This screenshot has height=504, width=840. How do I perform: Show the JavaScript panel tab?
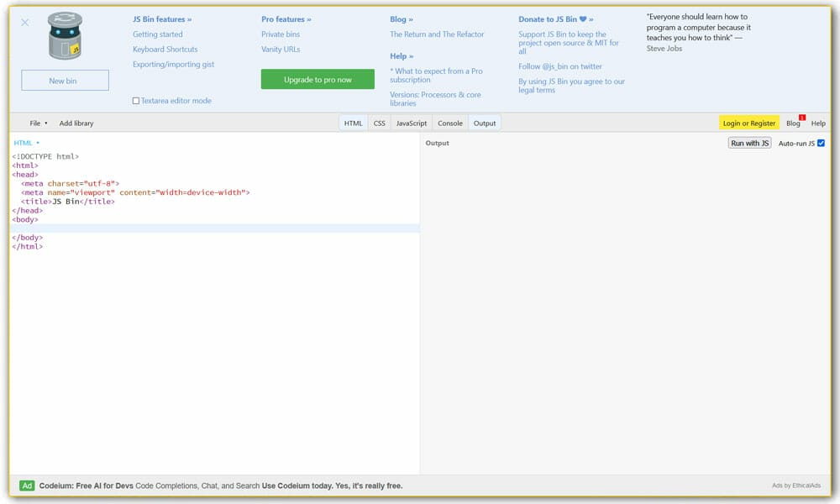coord(412,123)
